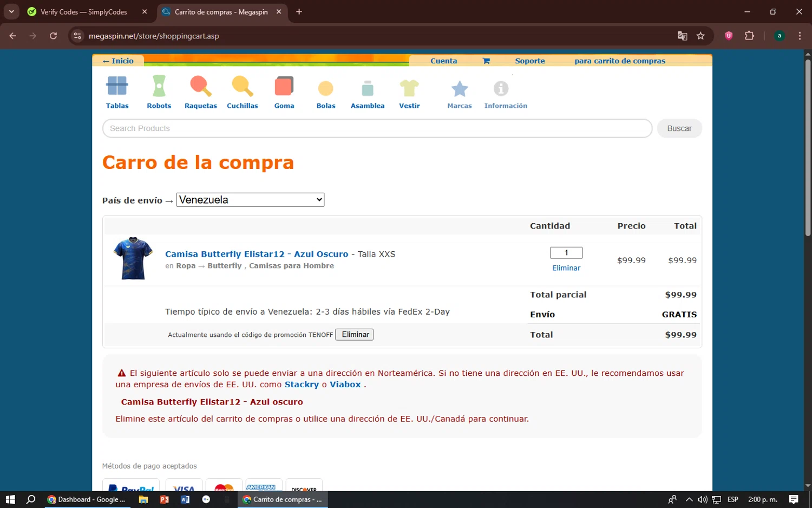The height and width of the screenshot is (508, 812).
Task: Click the Google Translate icon in address bar
Action: (682, 36)
